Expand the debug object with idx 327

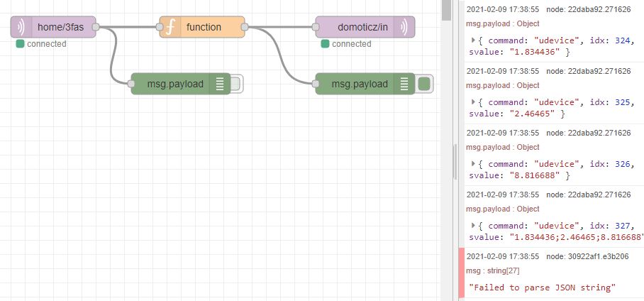tap(473, 225)
